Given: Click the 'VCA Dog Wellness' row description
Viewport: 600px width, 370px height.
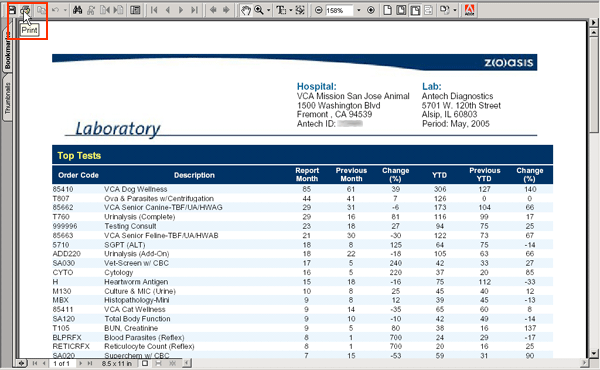Looking at the screenshot, I should tap(136, 189).
